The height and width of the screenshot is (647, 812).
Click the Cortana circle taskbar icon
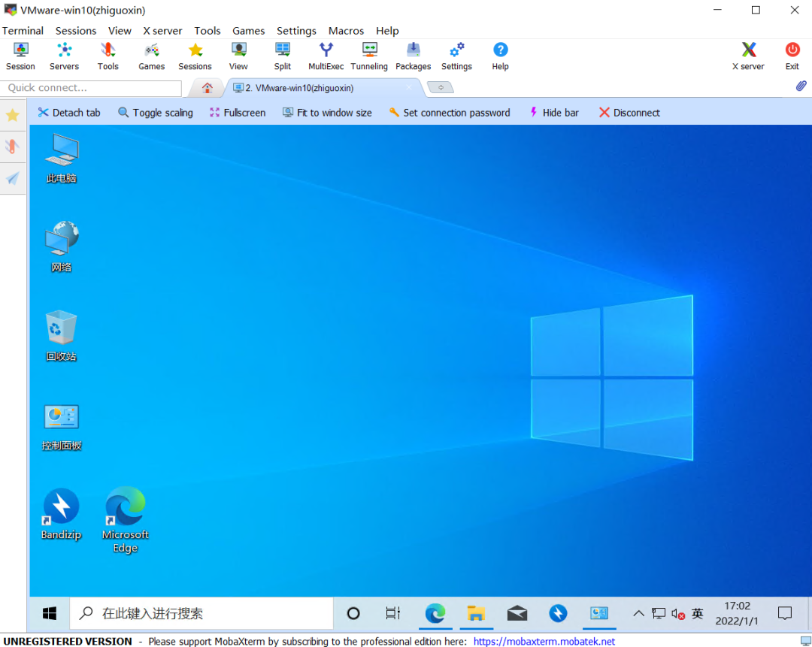353,613
